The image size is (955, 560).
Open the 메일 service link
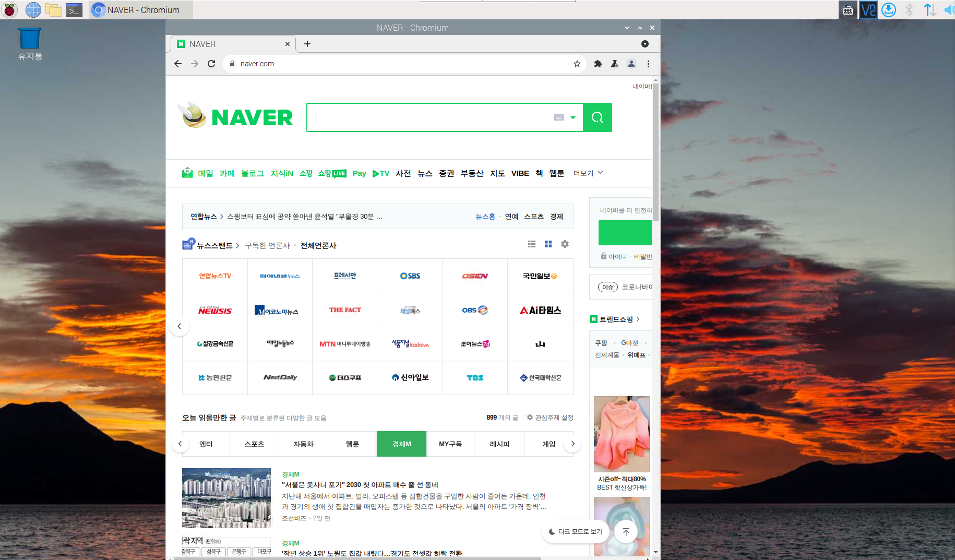(205, 173)
